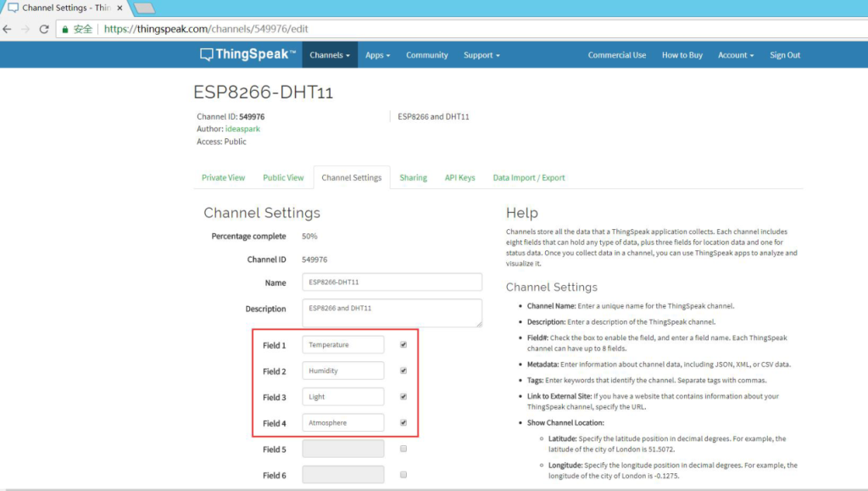
Task: Click Field 1 Temperature input
Action: click(343, 344)
